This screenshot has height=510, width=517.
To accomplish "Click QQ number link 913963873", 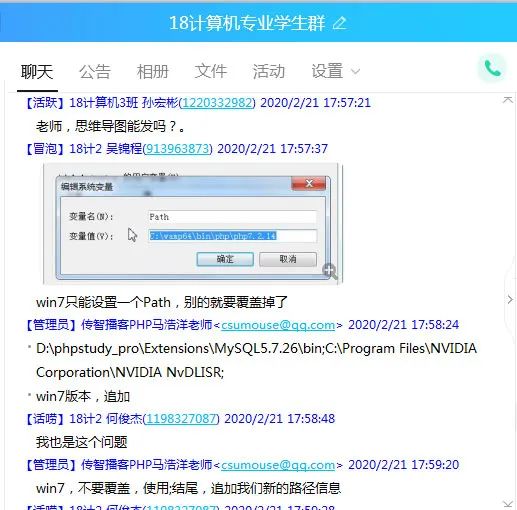I will (x=177, y=149).
